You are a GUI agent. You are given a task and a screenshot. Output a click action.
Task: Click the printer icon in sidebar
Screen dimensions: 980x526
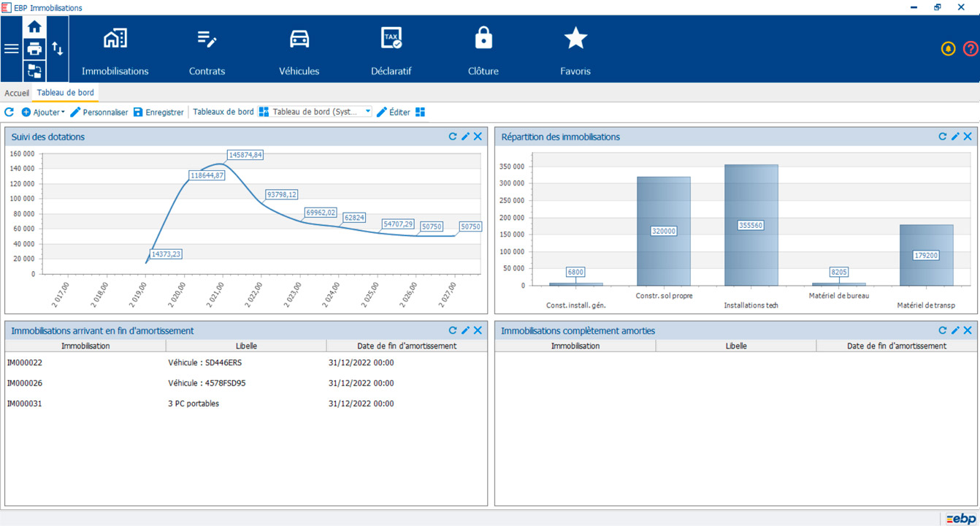point(34,49)
